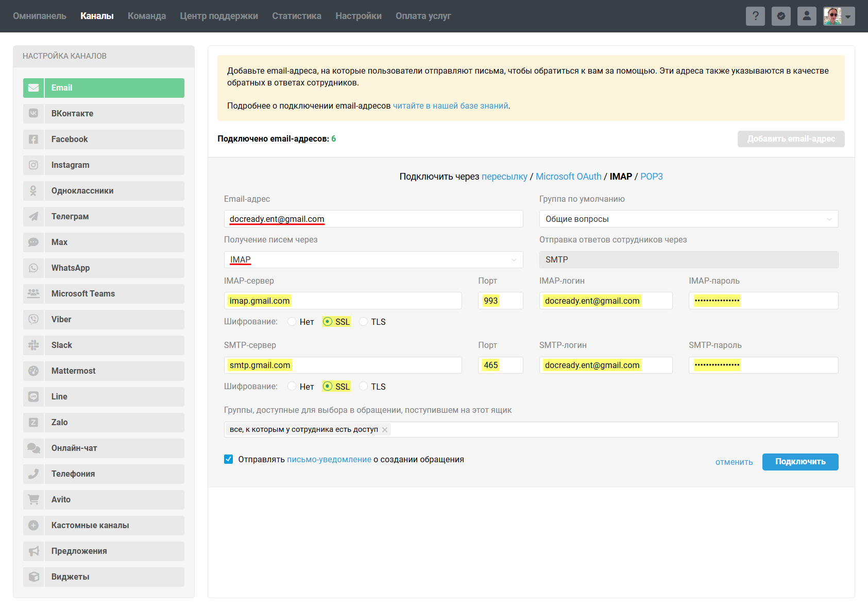Viewport: 868px width, 611px height.
Task: Click the user profile icon in header
Action: coord(807,16)
